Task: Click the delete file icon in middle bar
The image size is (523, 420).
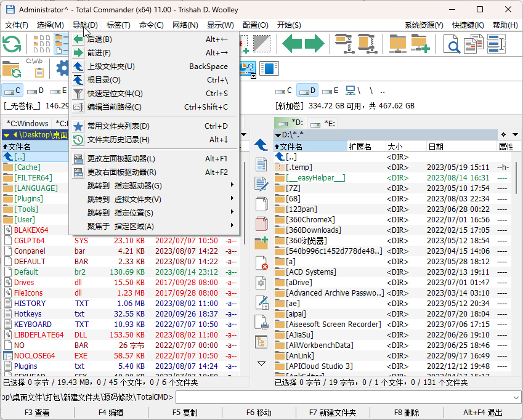Action: pos(261,263)
